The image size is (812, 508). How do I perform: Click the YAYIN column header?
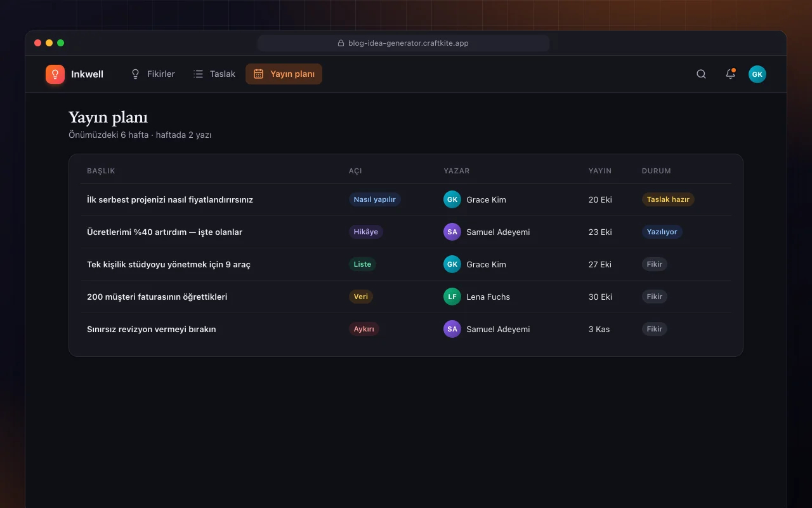600,171
